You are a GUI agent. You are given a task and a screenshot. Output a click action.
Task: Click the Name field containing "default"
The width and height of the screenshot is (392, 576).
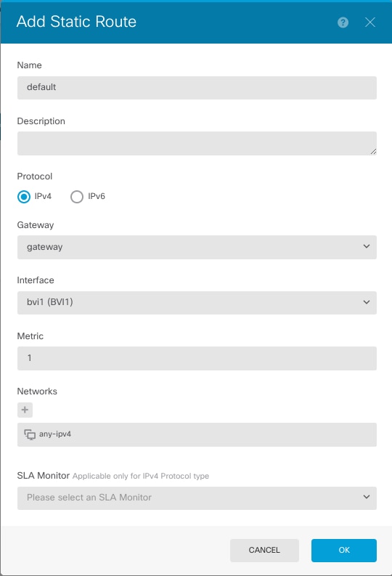(x=197, y=88)
